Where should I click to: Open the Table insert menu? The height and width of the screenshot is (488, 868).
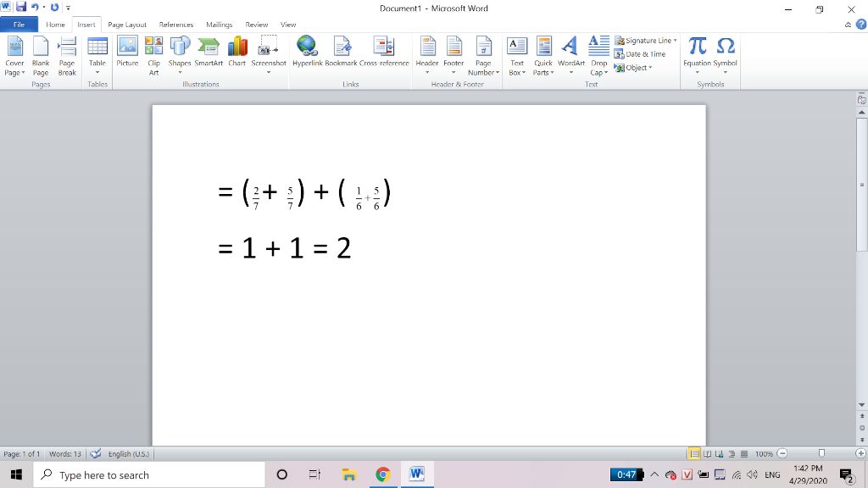pos(97,57)
